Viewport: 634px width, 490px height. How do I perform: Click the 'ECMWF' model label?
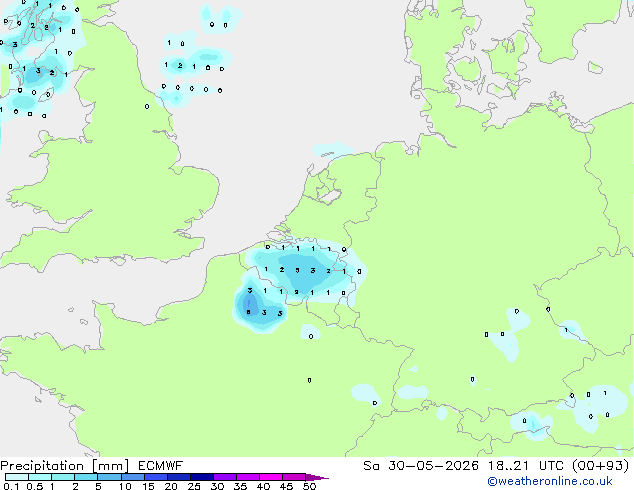pyautogui.click(x=161, y=466)
